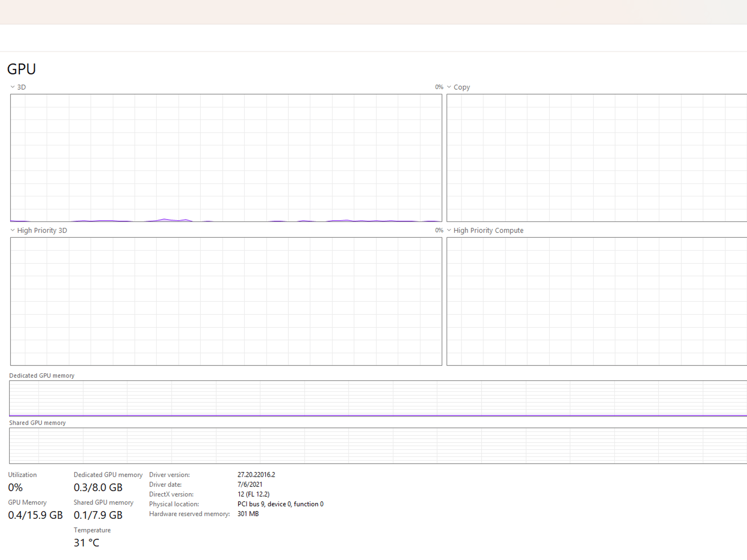
Task: Click the Dedicated GPU memory usage graph
Action: 378,398
